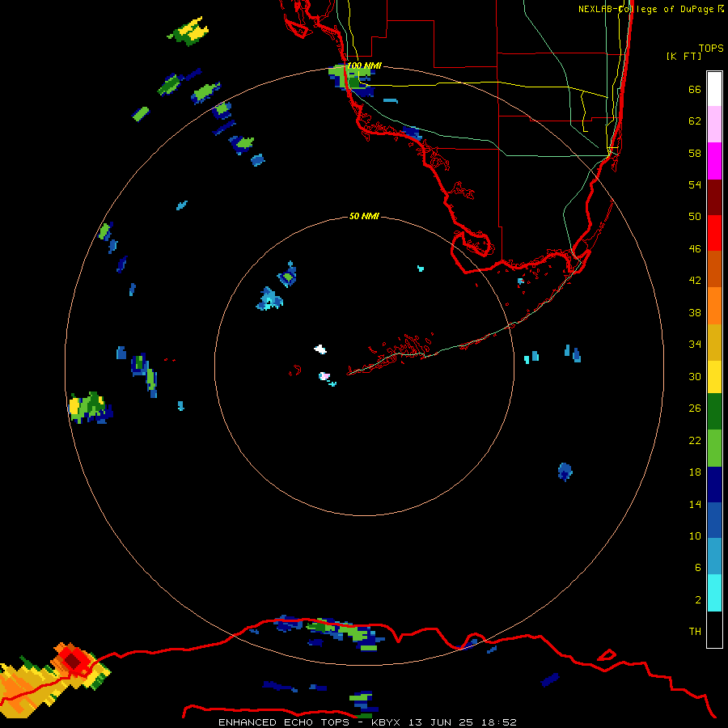Pick the light blue legend swatch

click(714, 557)
